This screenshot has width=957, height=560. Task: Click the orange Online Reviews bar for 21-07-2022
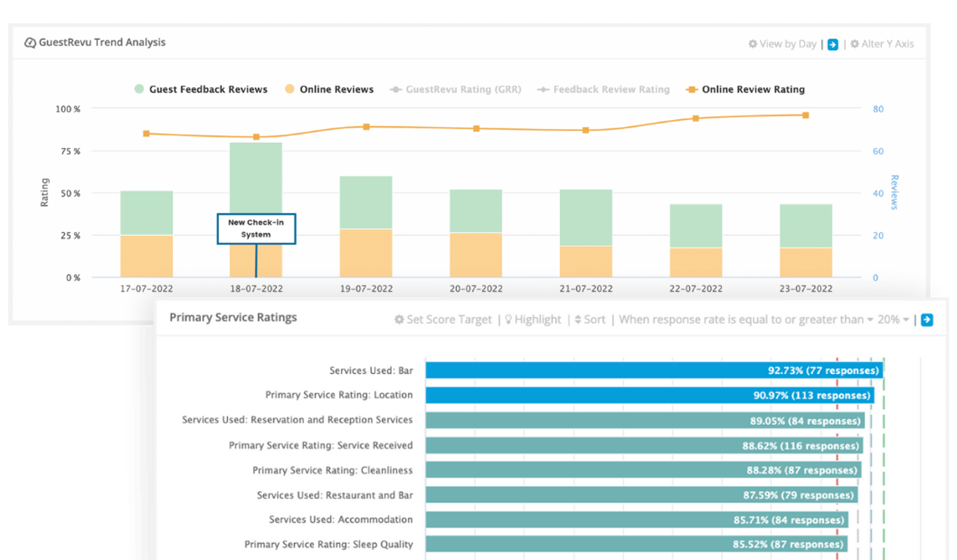586,261
